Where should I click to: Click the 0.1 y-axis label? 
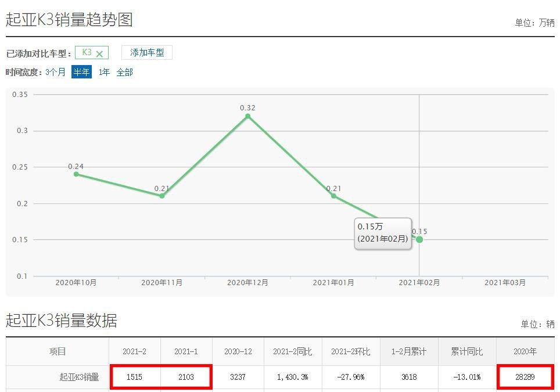click(x=22, y=276)
